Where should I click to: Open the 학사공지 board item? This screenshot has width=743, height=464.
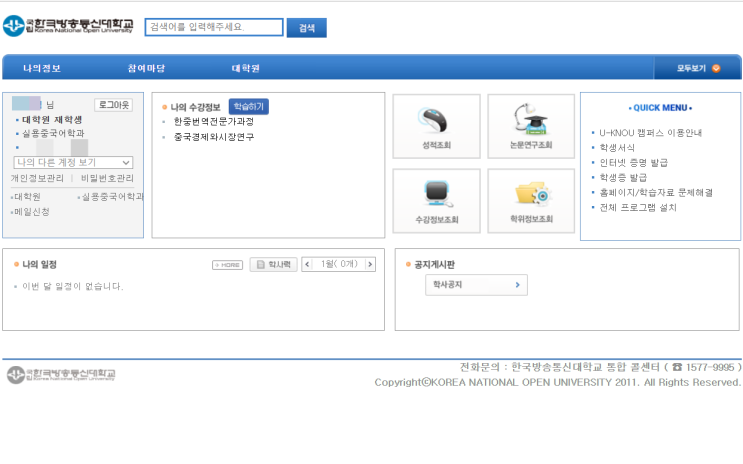point(476,285)
